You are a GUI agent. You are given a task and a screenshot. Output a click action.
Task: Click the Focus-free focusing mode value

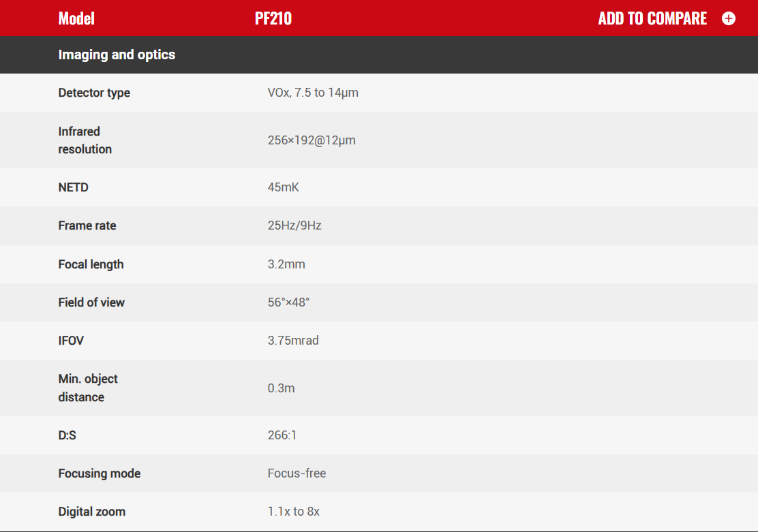(297, 473)
